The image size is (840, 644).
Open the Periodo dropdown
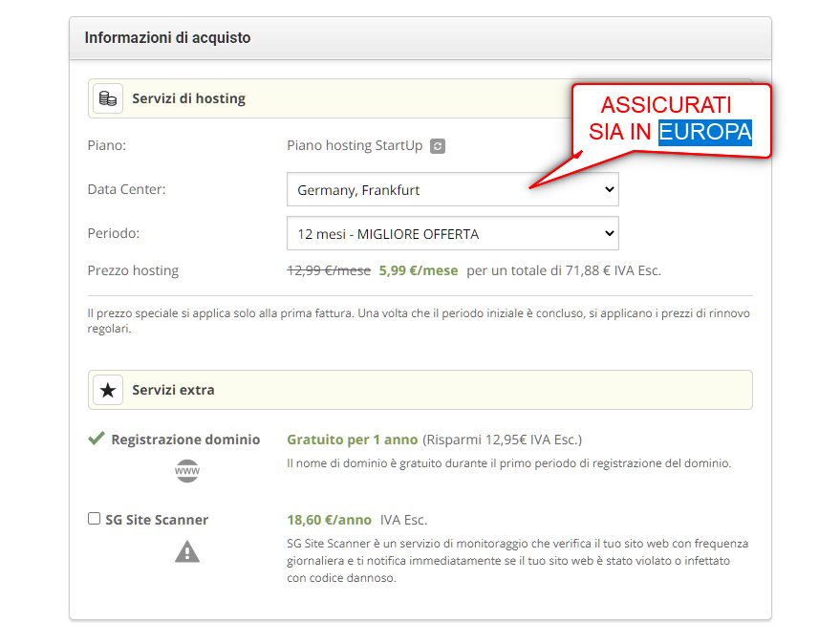point(453,233)
